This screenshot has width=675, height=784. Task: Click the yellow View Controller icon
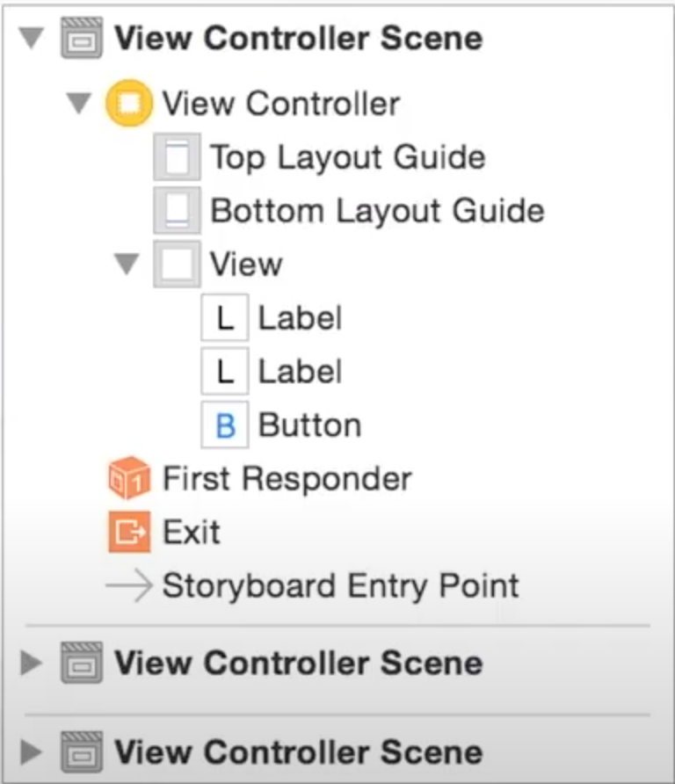click(x=127, y=104)
